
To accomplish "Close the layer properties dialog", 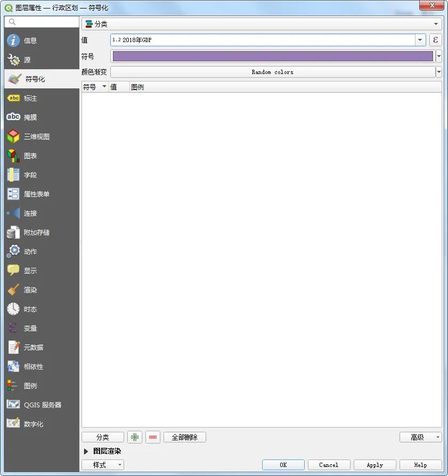I will click(431, 5).
